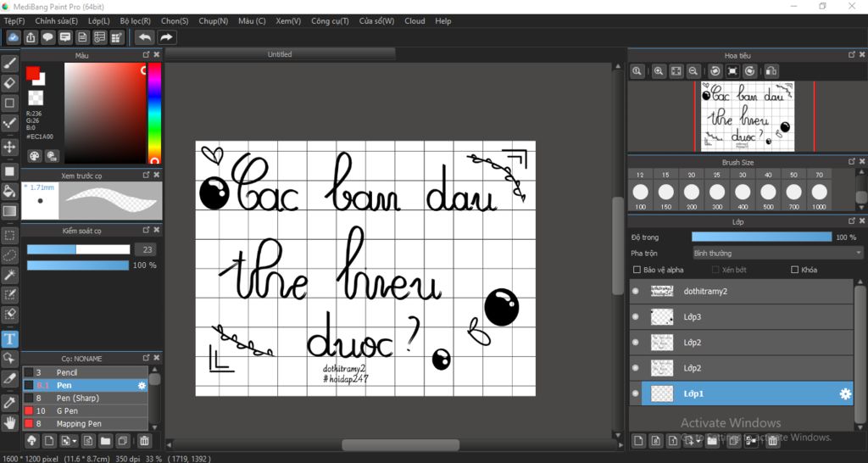Pick the 1000 brush size preset
This screenshot has width=868, height=463.
click(x=820, y=192)
